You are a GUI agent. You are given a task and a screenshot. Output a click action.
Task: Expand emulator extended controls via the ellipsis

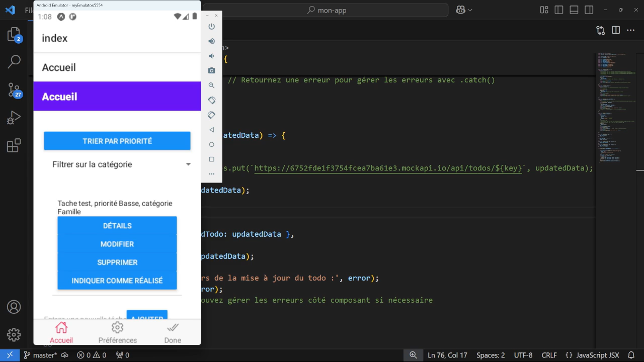point(211,173)
